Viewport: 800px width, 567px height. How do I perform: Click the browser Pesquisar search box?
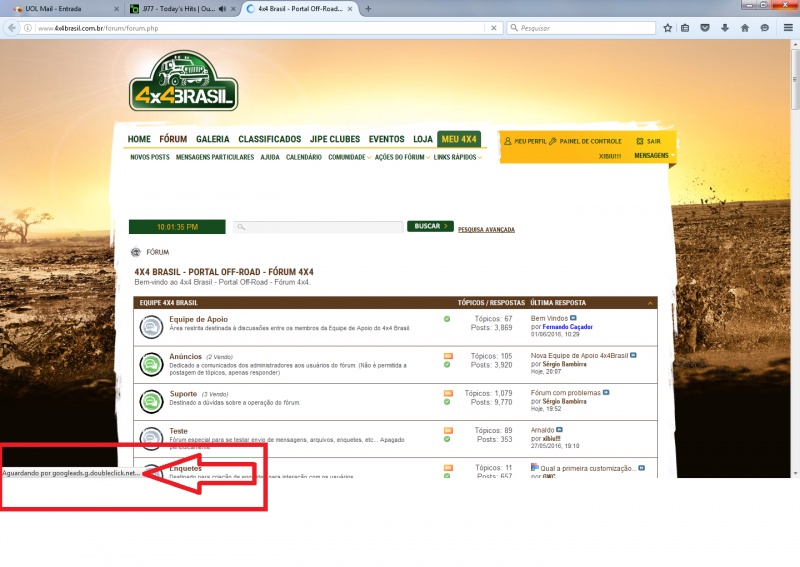582,28
